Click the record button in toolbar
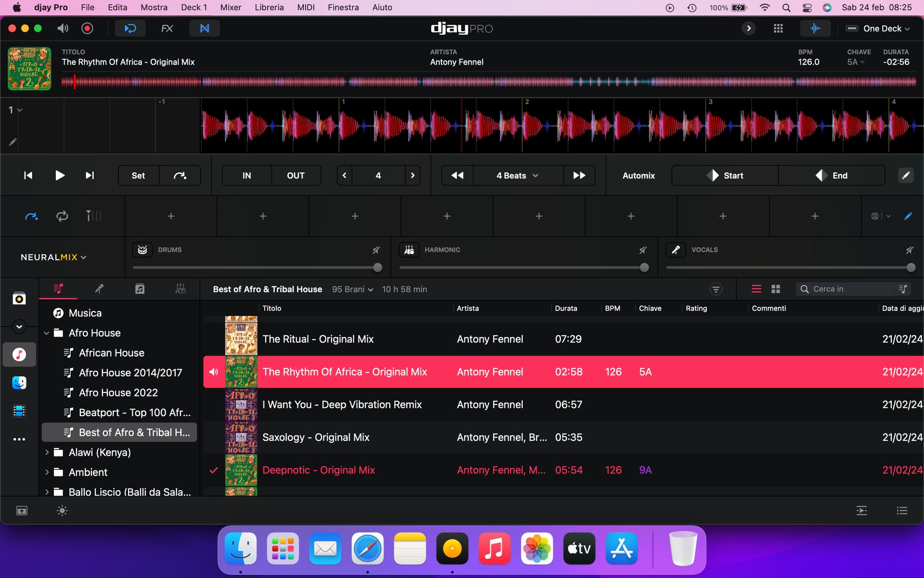This screenshot has height=578, width=924. [x=87, y=28]
